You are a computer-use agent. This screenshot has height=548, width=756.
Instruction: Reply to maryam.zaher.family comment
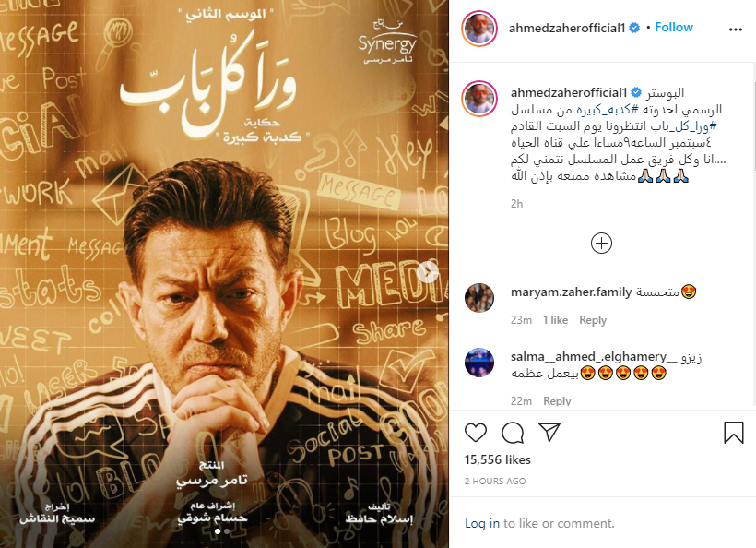click(x=593, y=320)
